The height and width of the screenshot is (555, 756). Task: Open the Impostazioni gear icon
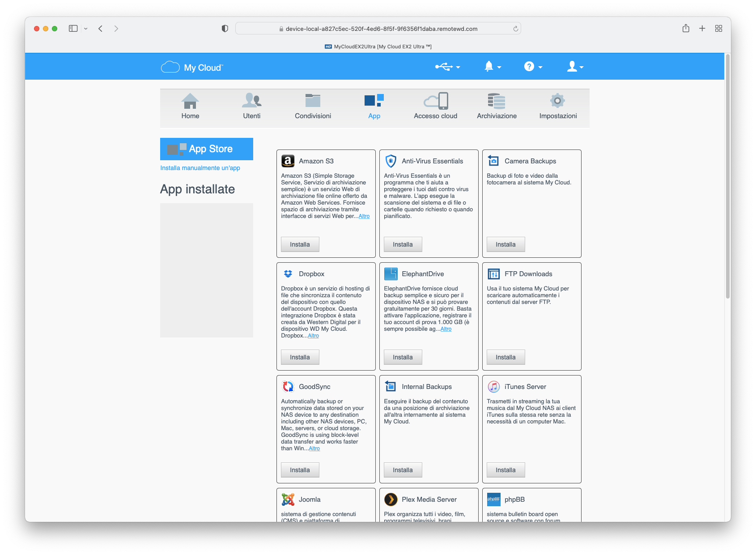point(557,100)
